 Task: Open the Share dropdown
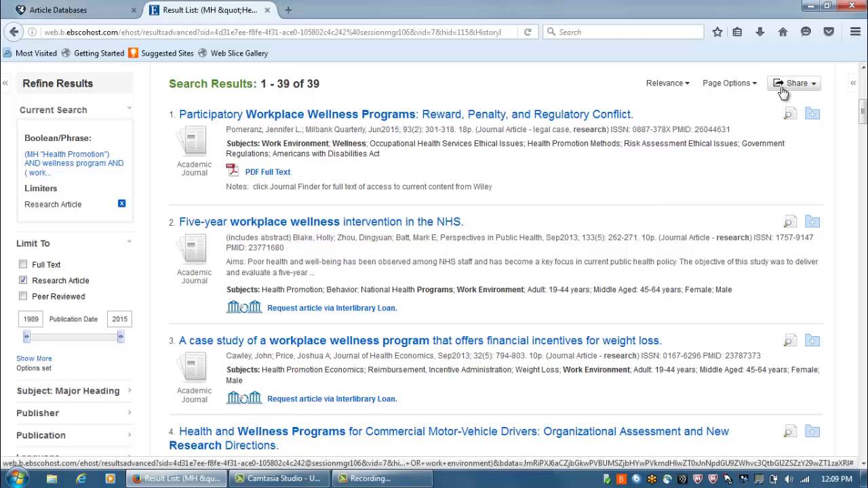(x=794, y=83)
